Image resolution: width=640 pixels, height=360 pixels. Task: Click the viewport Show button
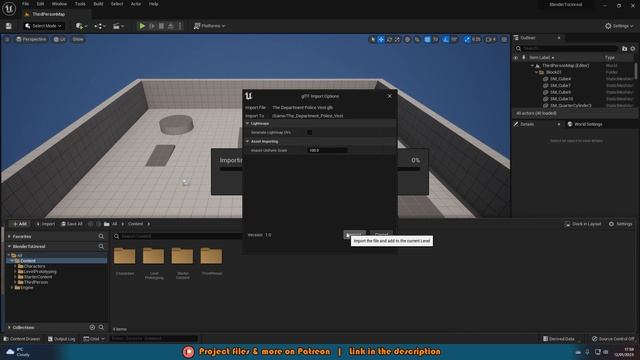78,39
